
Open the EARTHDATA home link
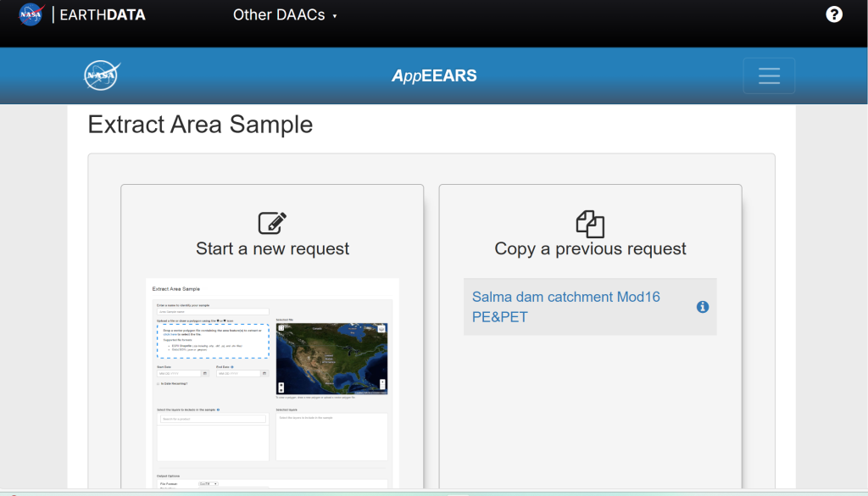pyautogui.click(x=103, y=15)
